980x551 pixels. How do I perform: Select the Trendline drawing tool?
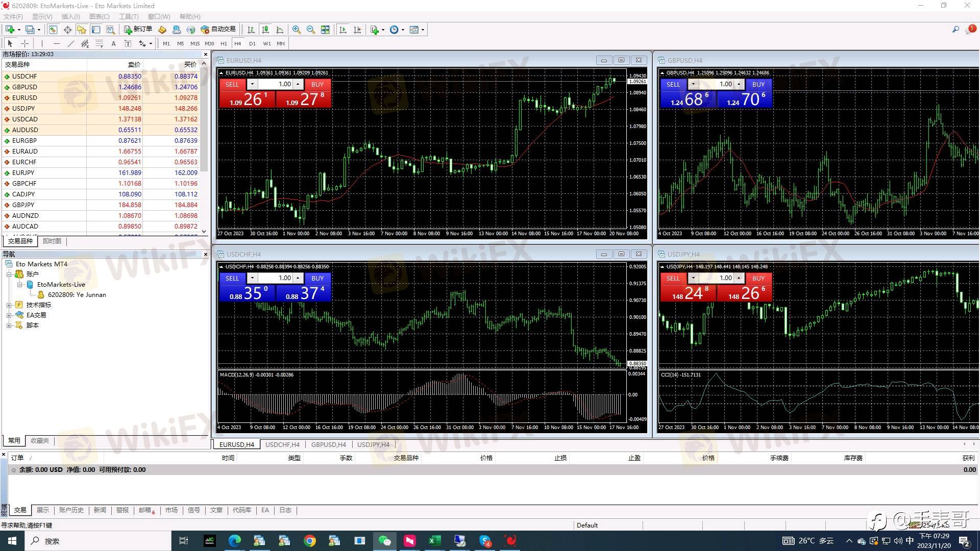click(x=70, y=43)
